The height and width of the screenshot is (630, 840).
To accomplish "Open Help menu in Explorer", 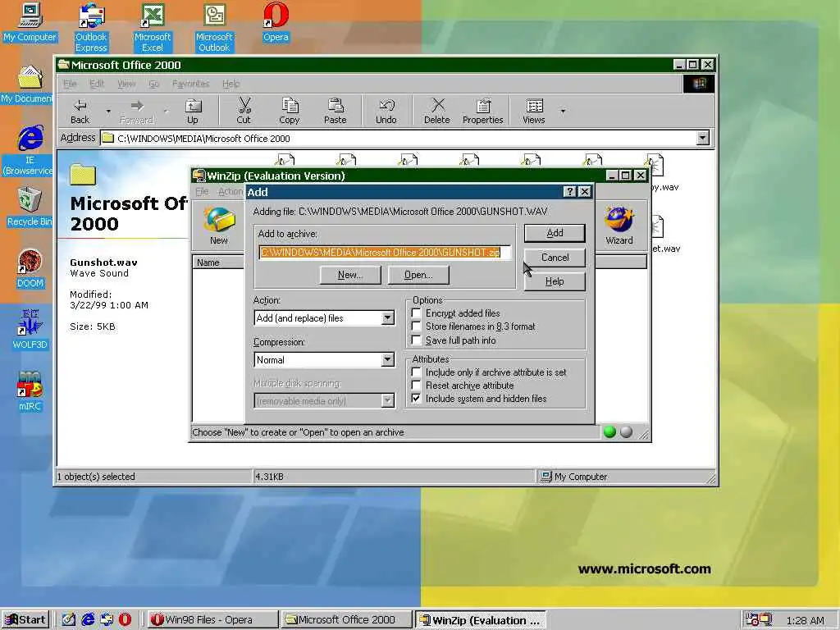I will (x=231, y=84).
